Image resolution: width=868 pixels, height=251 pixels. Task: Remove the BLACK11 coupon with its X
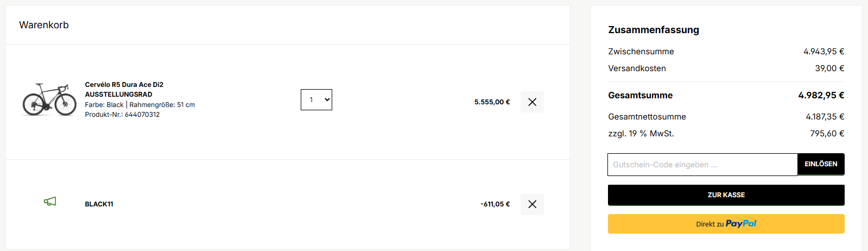(x=532, y=204)
